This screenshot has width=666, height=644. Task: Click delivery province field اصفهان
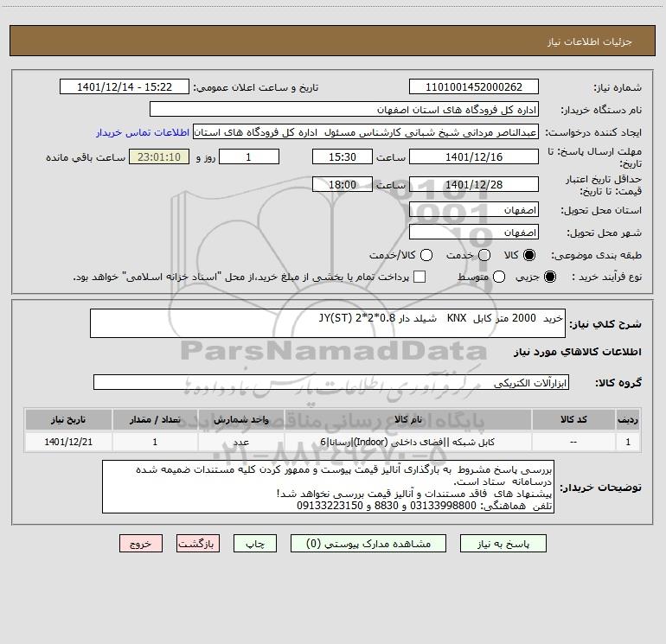pyautogui.click(x=474, y=210)
